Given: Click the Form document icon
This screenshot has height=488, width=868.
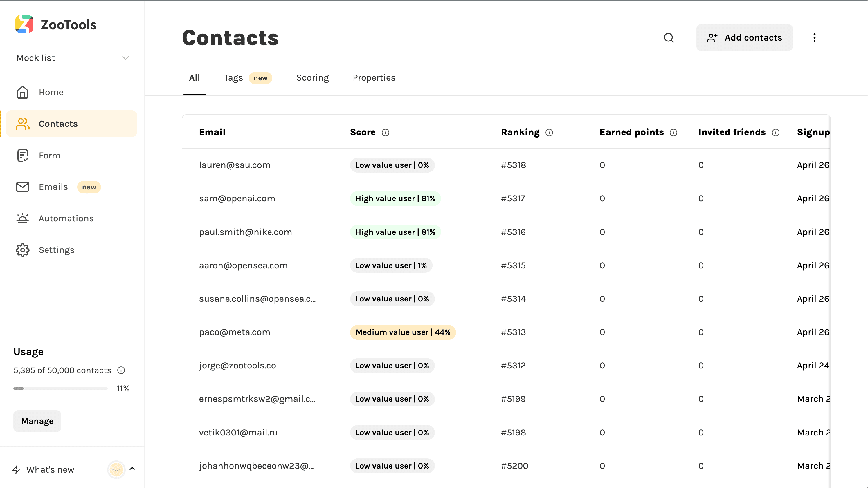Looking at the screenshot, I should pyautogui.click(x=23, y=156).
